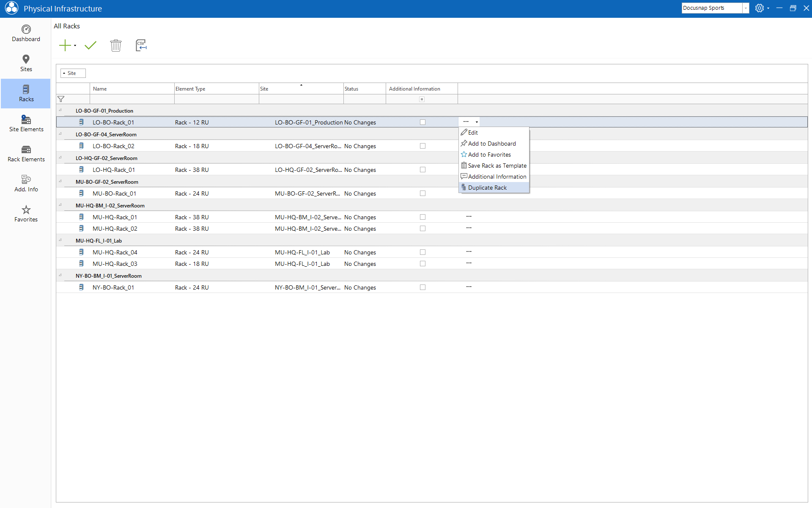Collapse the MU-BO-GF-02_ServerRoom group
The width and height of the screenshot is (812, 508).
[60, 181]
